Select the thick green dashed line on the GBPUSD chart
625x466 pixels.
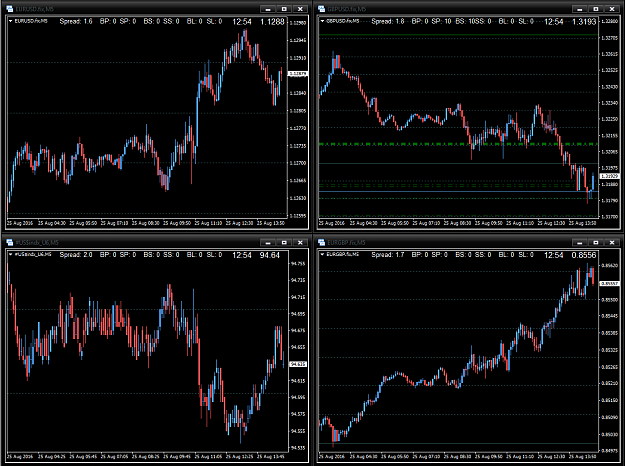tap(458, 144)
